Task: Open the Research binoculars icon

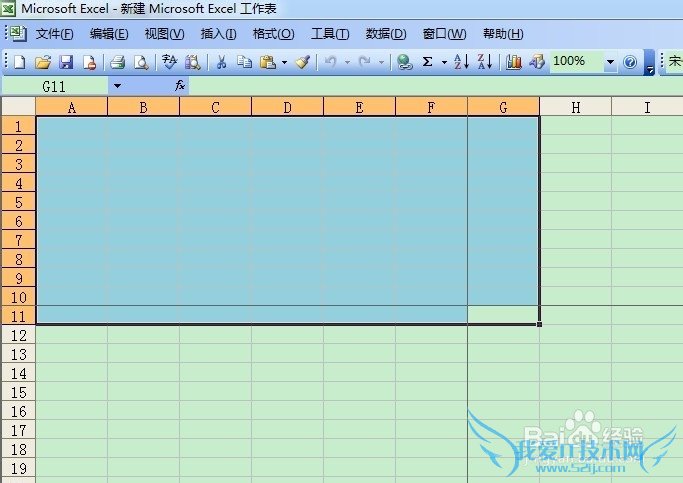Action: pyautogui.click(x=193, y=62)
